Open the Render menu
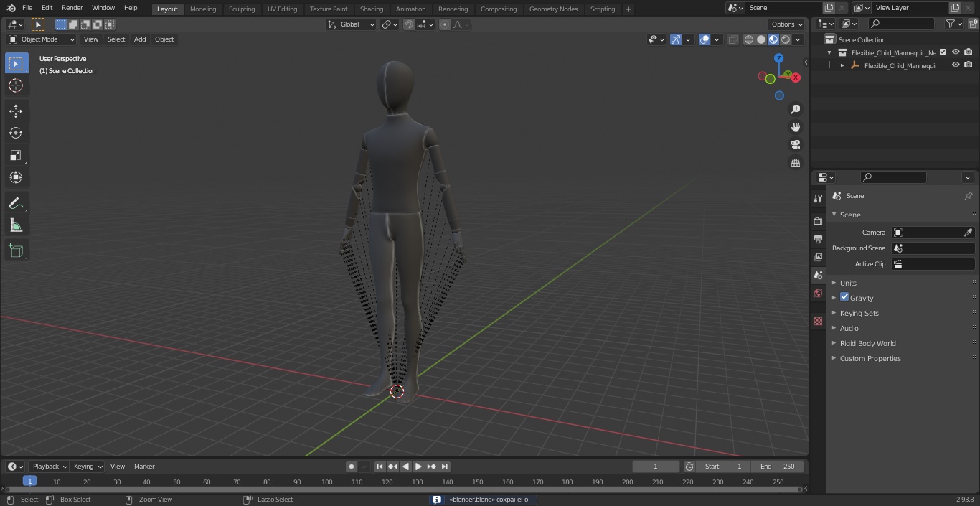 pos(72,8)
